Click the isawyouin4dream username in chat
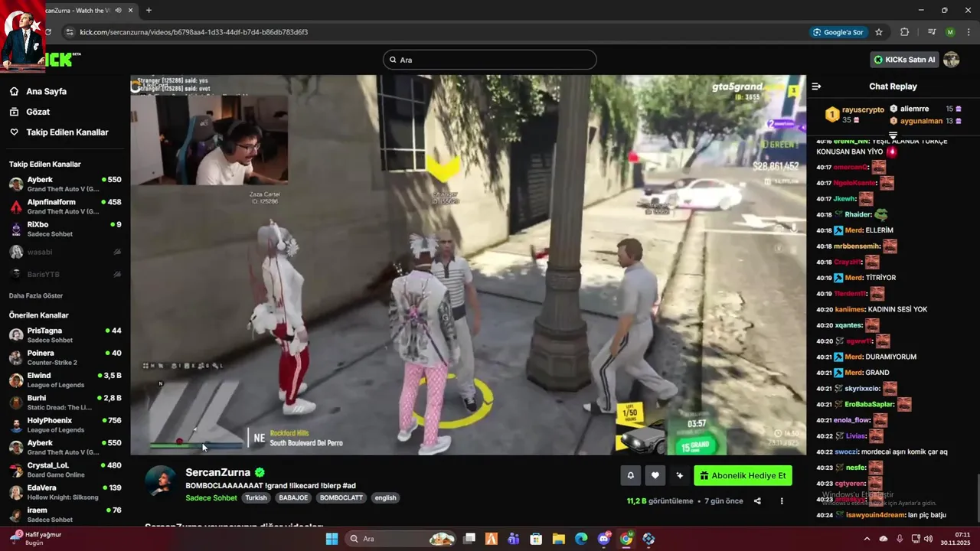This screenshot has height=551, width=980. pyautogui.click(x=875, y=515)
